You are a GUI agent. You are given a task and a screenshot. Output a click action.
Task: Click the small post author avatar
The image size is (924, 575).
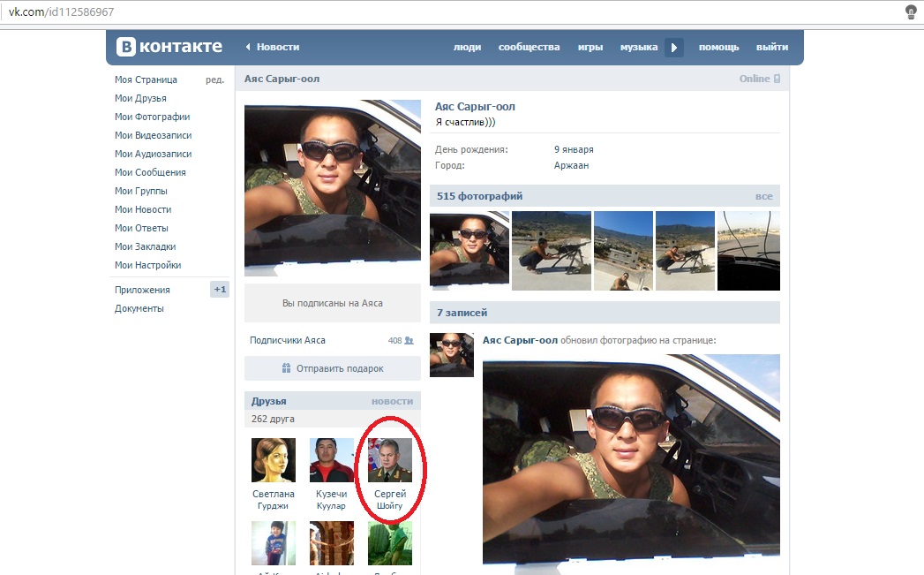[451, 355]
